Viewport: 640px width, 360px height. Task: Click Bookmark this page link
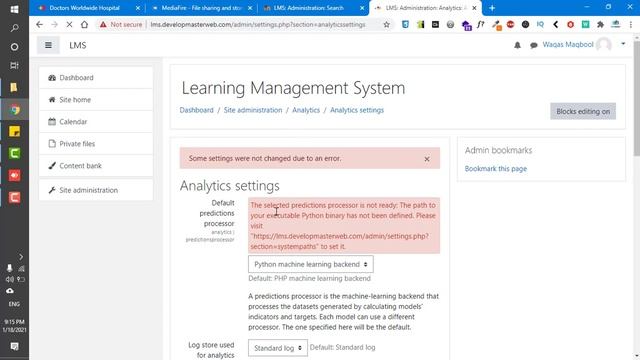(496, 169)
